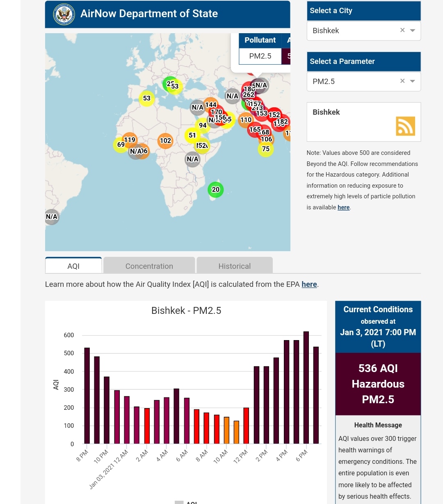Switch to the Historical tab
Image resolution: width=443 pixels, height=504 pixels.
point(234,266)
